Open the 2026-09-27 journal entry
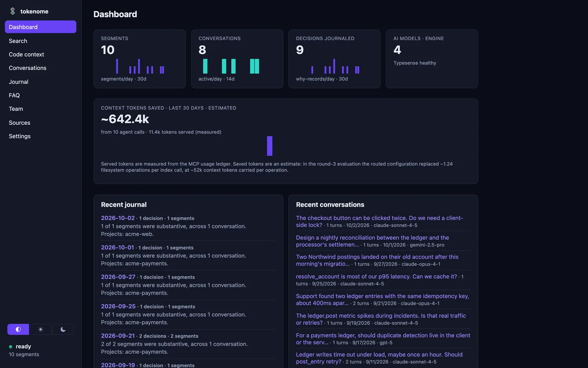The width and height of the screenshot is (588, 368). pos(118,277)
